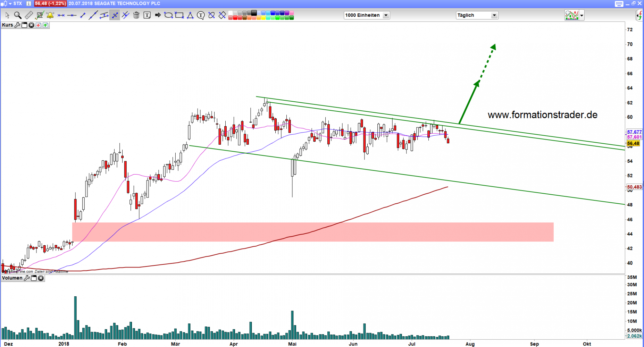This screenshot has width=644, height=347.
Task: Click the Kurs panel label
Action: click(7, 25)
